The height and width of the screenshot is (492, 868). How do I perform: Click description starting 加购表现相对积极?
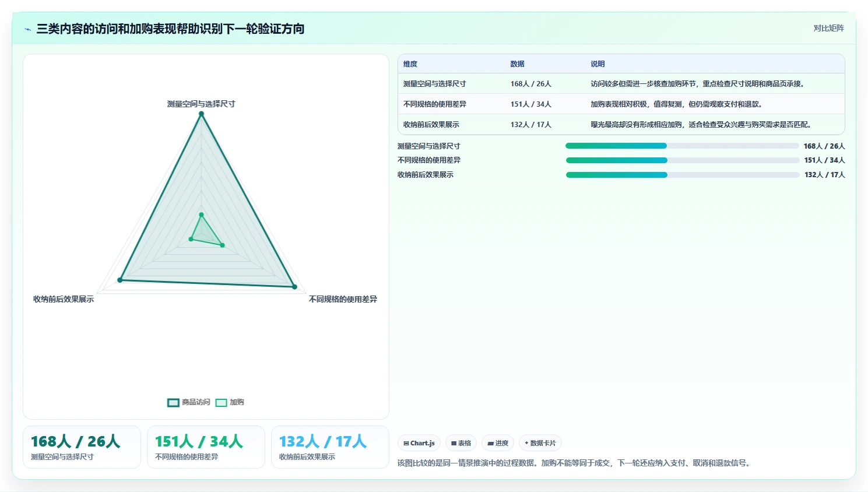click(677, 104)
